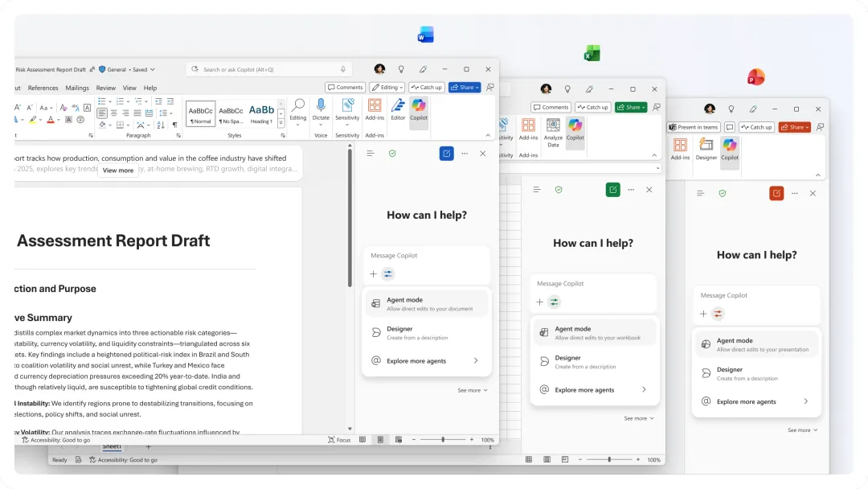This screenshot has height=489, width=868.
Task: Click the red tools icon in PowerPoint's message box
Action: tap(718, 314)
